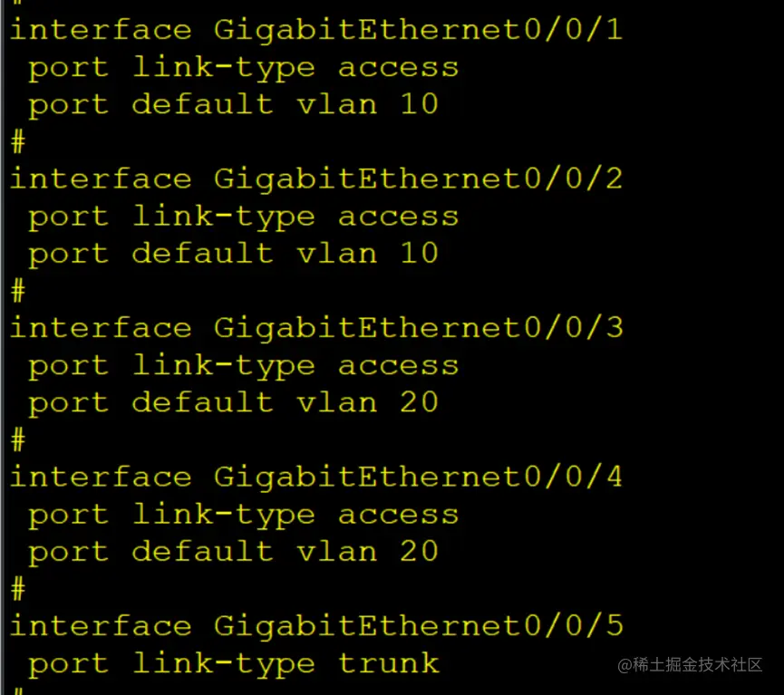Click port default vlan 20 under GigabitEthernet0/0/4
Image resolution: width=784 pixels, height=695 pixels.
tap(234, 553)
